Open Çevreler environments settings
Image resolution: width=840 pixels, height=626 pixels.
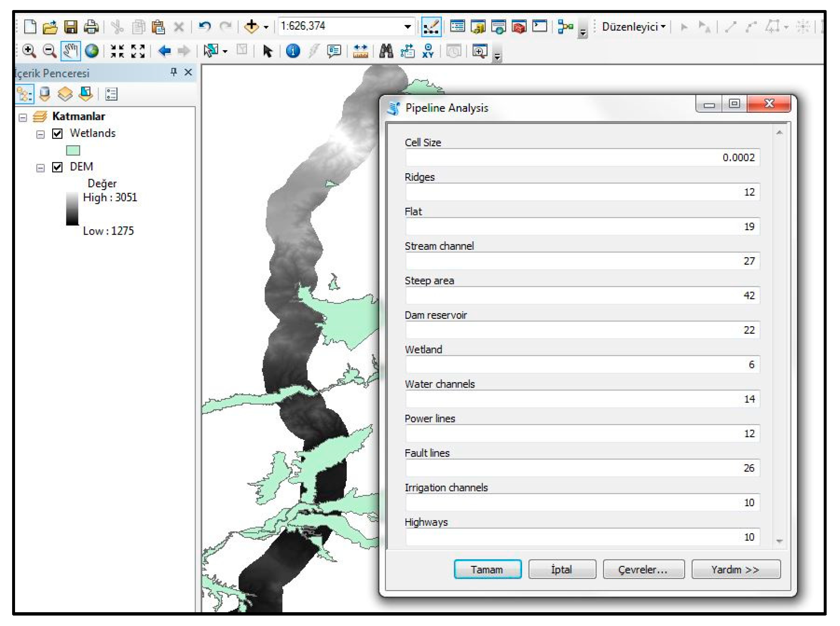(x=643, y=570)
